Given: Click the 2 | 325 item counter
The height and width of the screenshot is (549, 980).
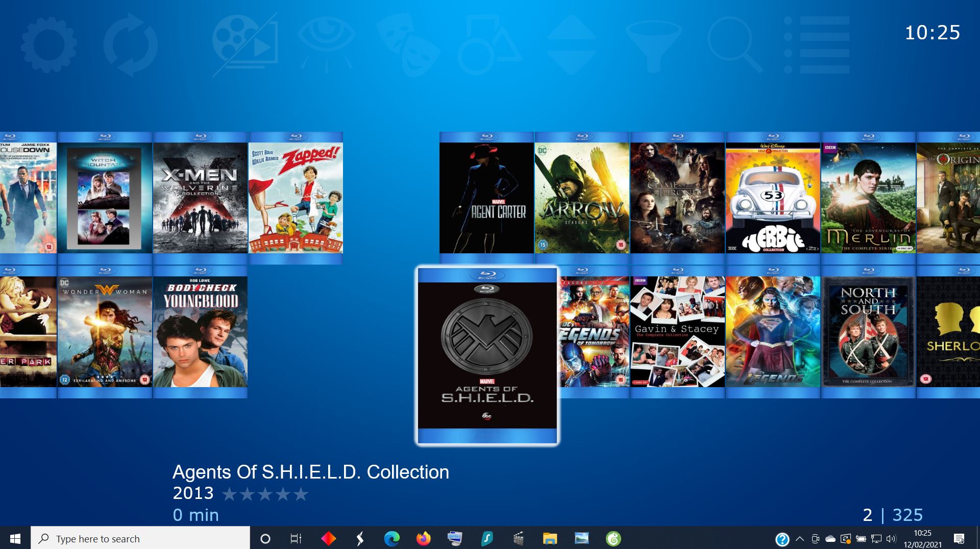Looking at the screenshot, I should (893, 515).
